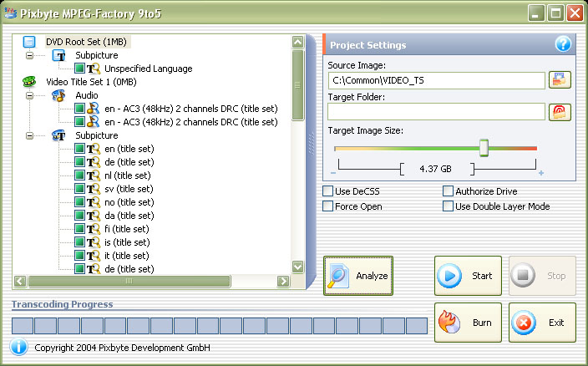
Task: Click tree horizontal scrollbar right arrow
Action: click(x=283, y=281)
